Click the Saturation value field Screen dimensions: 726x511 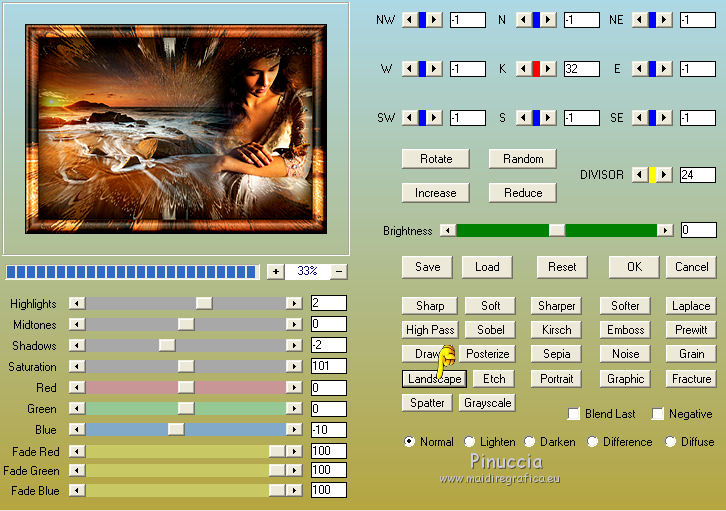tap(329, 366)
